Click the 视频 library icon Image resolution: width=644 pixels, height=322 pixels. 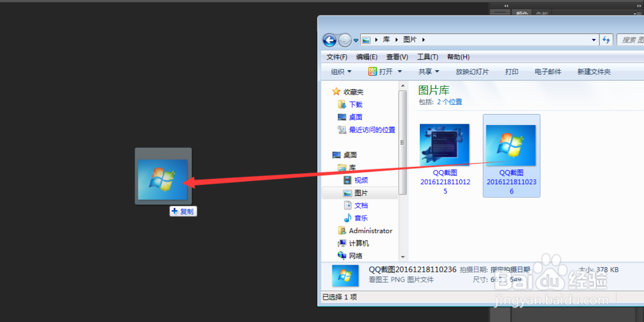click(348, 180)
